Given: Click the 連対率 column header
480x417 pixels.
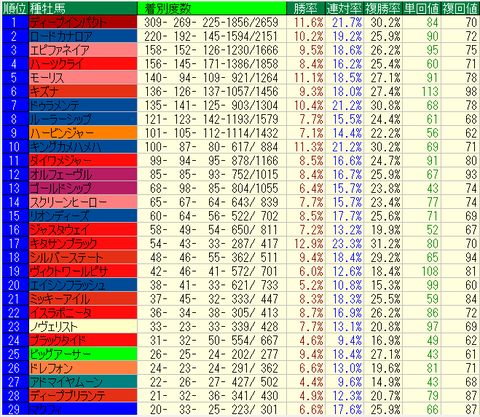Looking at the screenshot, I should (x=344, y=8).
